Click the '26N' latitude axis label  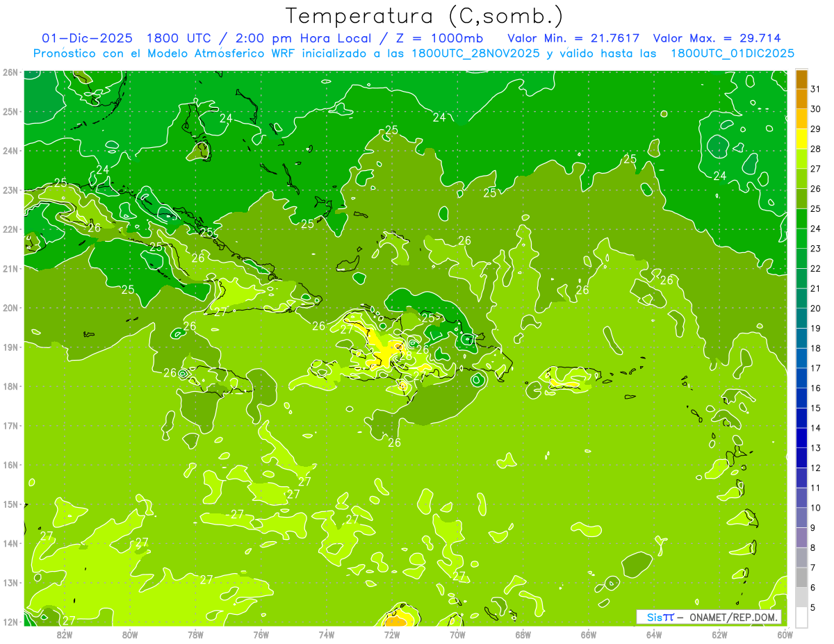(x=10, y=72)
